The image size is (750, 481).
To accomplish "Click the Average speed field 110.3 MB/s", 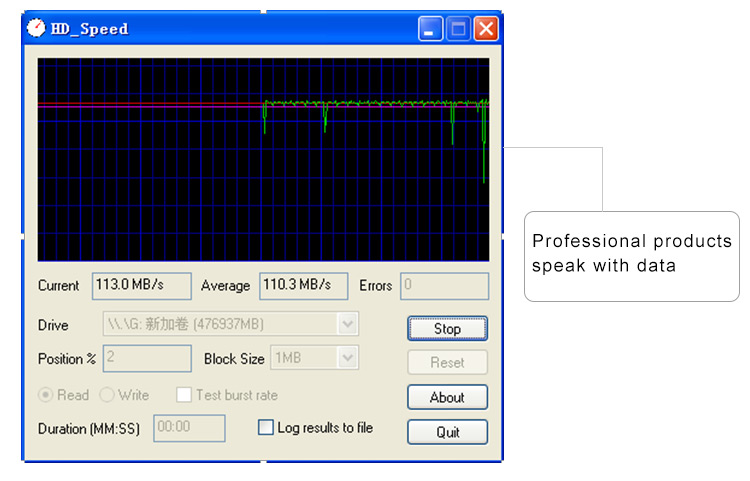I will click(x=304, y=286).
